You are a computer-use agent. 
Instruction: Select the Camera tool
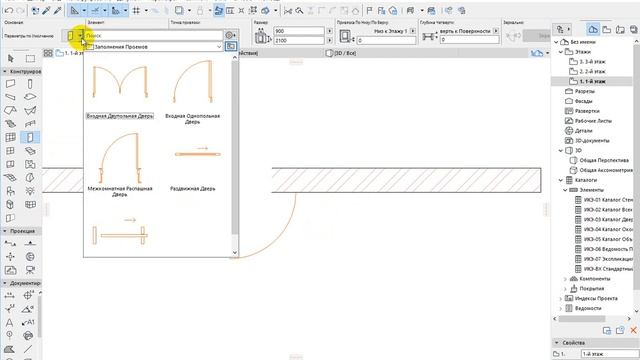coord(30,270)
